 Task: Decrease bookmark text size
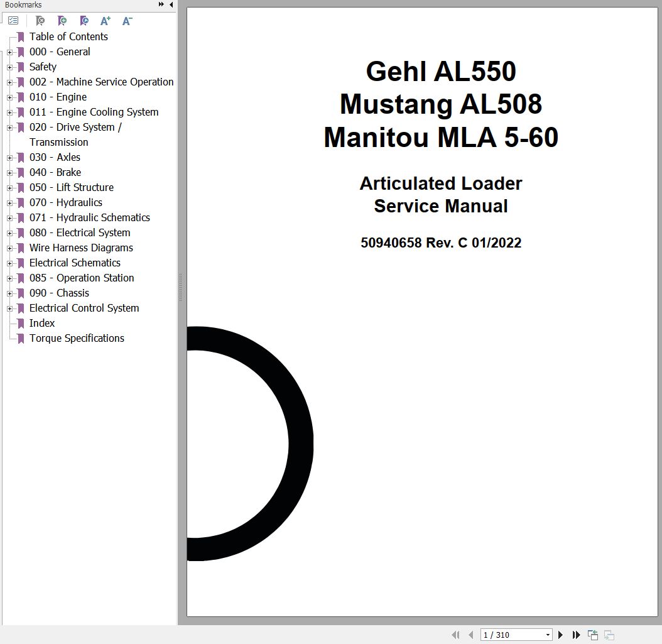127,20
